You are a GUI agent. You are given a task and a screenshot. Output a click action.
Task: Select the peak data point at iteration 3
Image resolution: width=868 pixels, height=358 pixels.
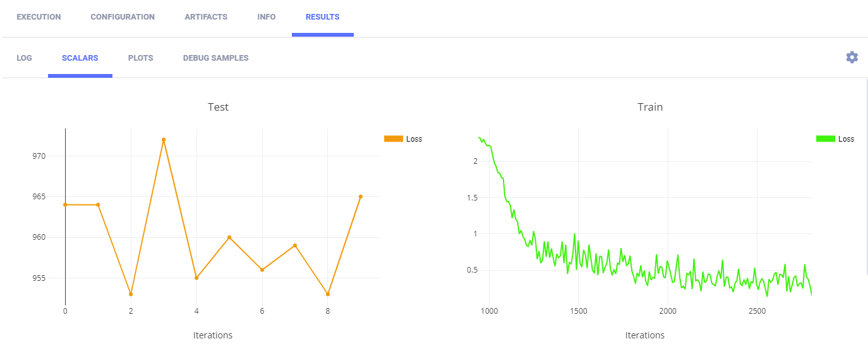[164, 140]
